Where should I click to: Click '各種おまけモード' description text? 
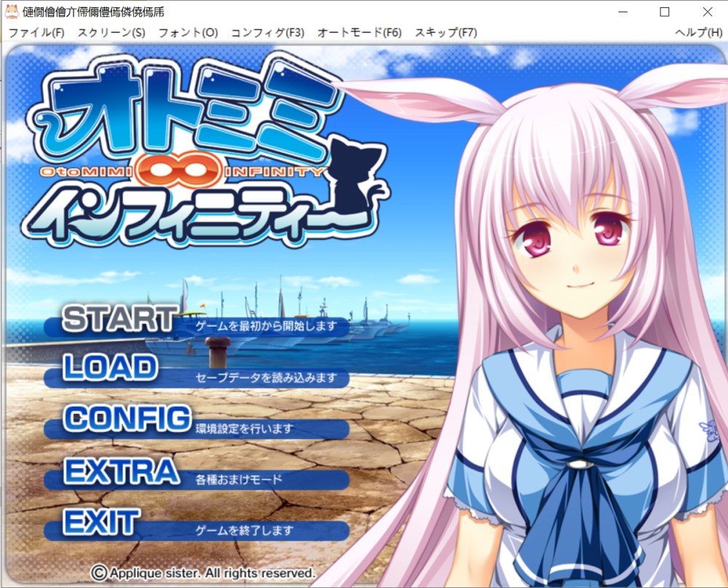239,480
